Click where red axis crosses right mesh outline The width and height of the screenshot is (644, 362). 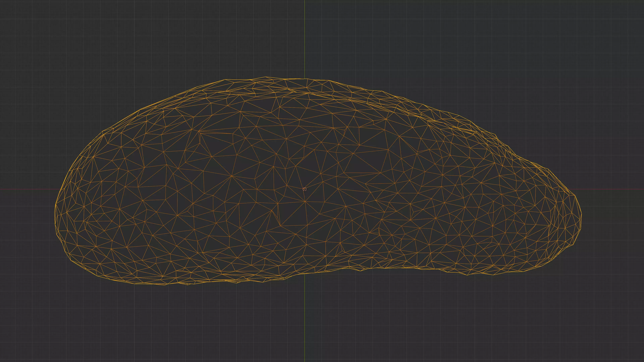(568, 189)
